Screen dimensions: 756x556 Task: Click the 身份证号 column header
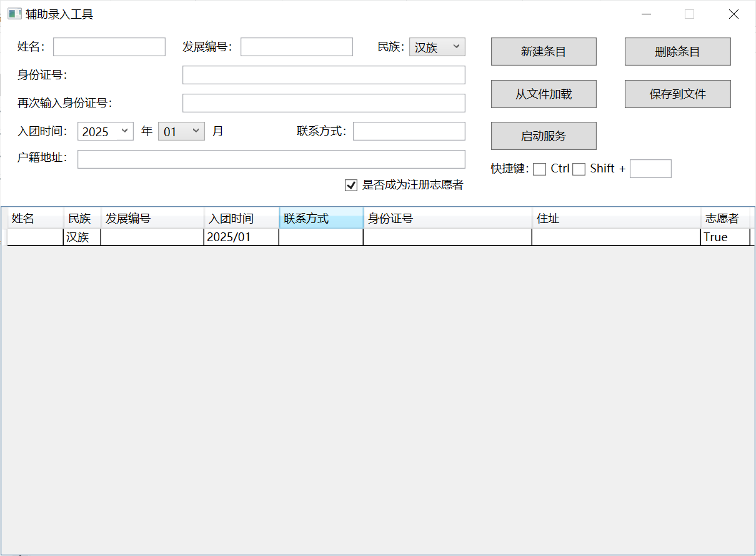tap(447, 219)
